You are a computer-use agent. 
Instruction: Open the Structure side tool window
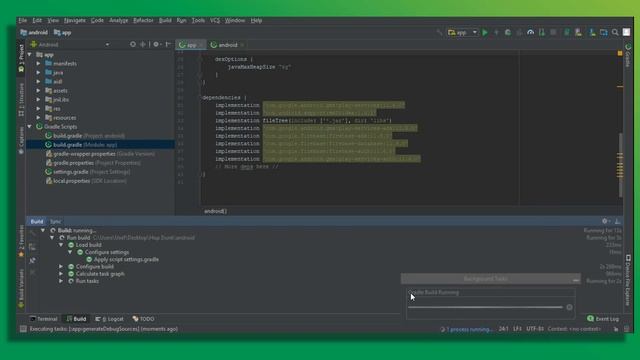(x=21, y=100)
